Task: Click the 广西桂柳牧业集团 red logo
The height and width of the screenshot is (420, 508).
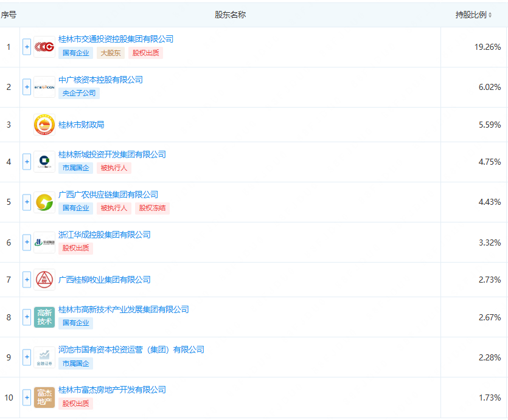Action: [44, 280]
